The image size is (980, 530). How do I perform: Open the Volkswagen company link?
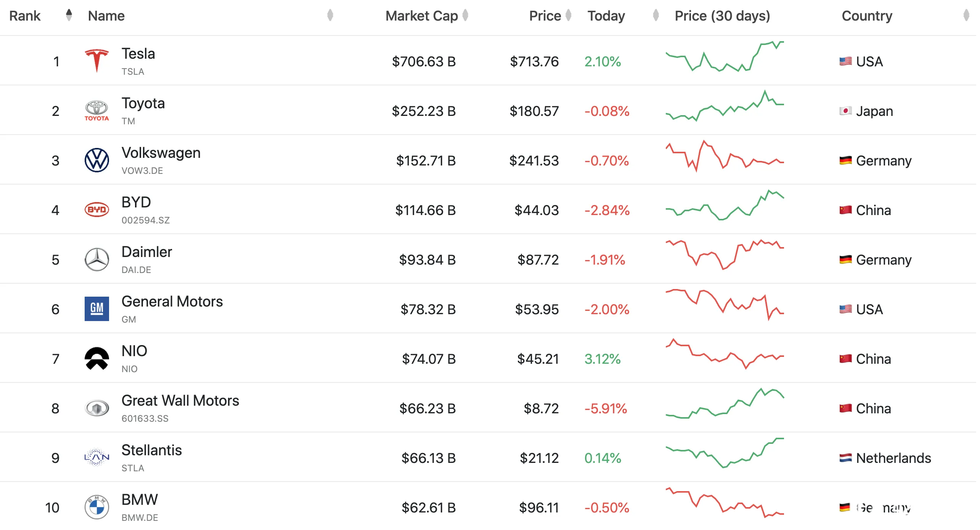[161, 153]
